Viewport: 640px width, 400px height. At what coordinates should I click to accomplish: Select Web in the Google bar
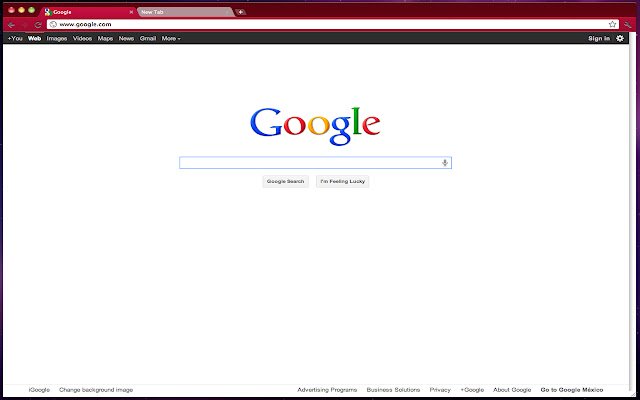pyautogui.click(x=35, y=38)
